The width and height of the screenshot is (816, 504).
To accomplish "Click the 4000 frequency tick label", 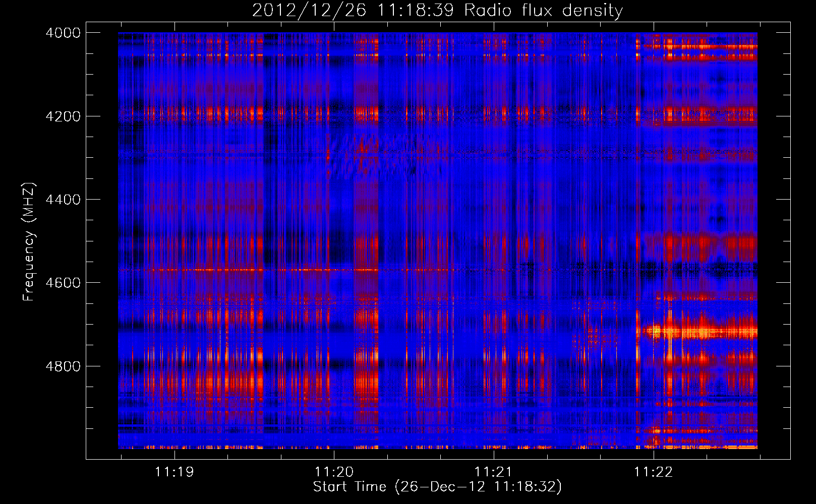I will click(x=63, y=33).
